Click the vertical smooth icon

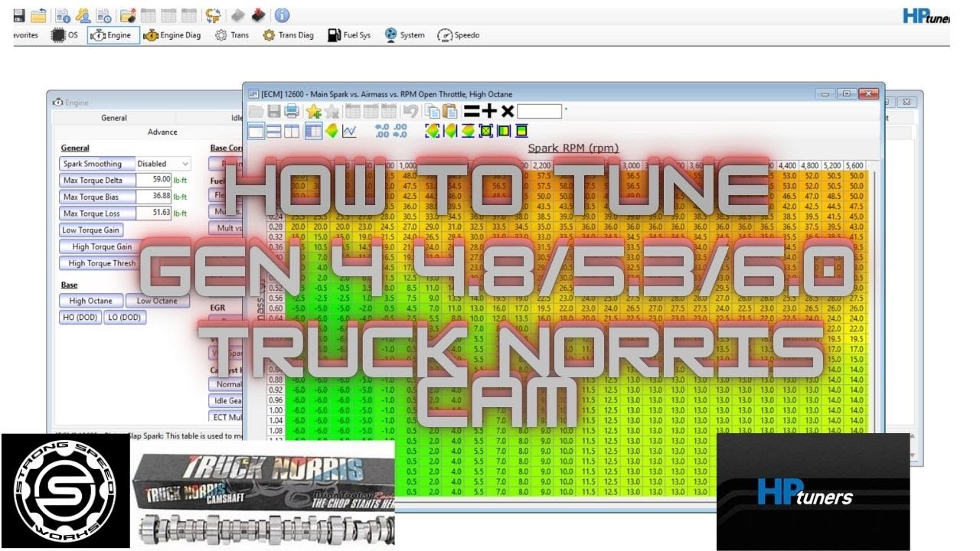(521, 131)
